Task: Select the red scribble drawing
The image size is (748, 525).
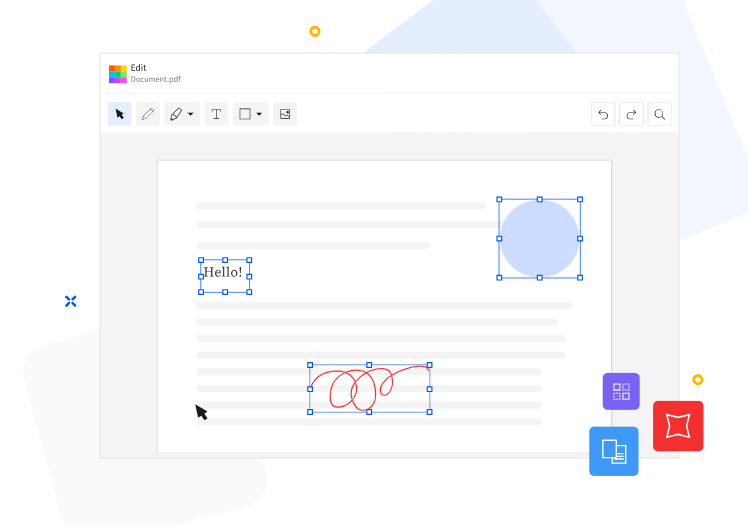Action: coord(370,389)
